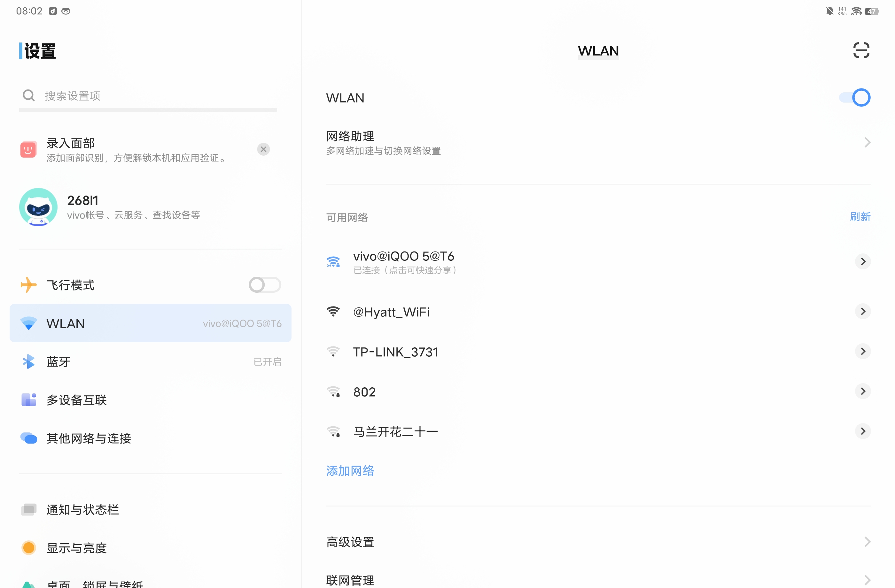Expand 网络助理 chevron arrow
895x588 pixels.
(867, 143)
